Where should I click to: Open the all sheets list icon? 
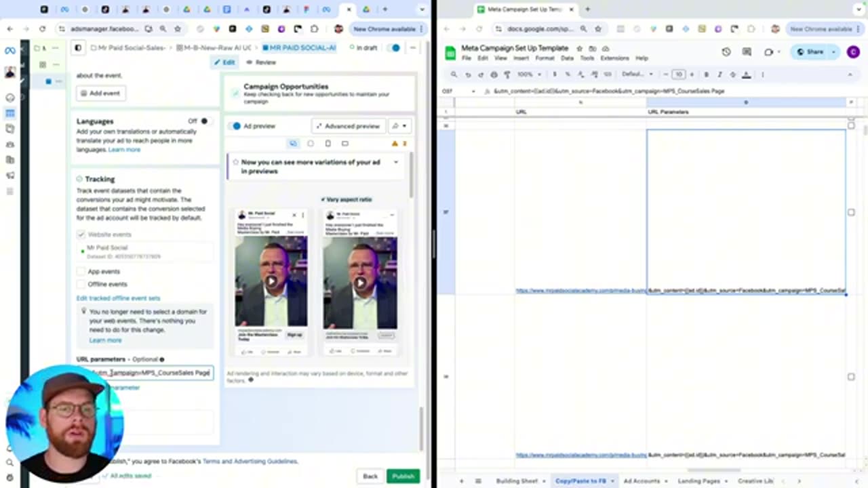point(478,481)
